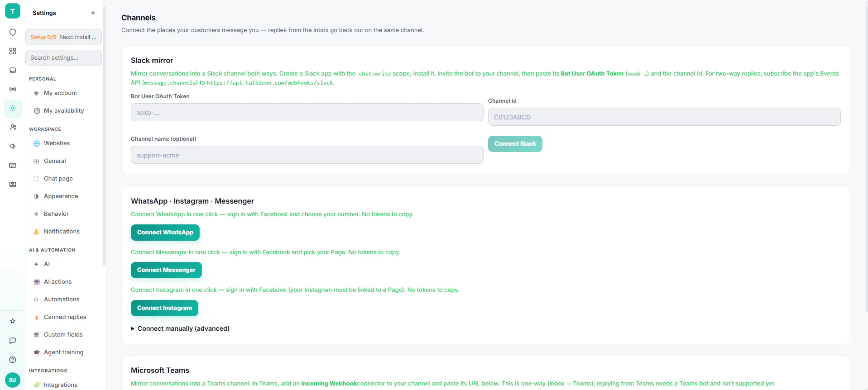Click the T workspace logo icon
This screenshot has height=390, width=868.
pyautogui.click(x=13, y=11)
